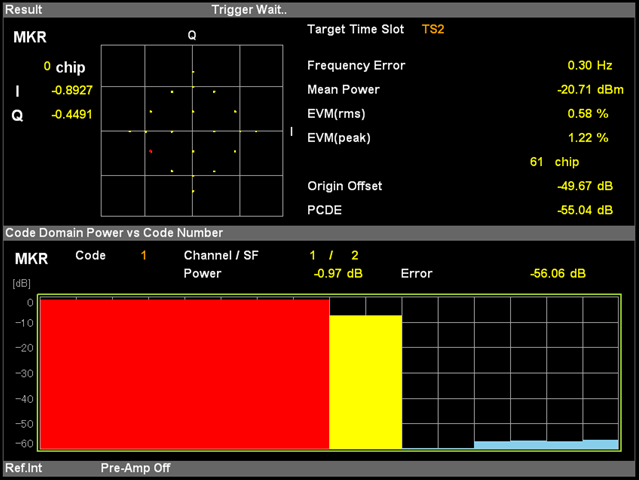The height and width of the screenshot is (480, 639).
Task: Click the 'Origin Offset' label
Action: [345, 186]
